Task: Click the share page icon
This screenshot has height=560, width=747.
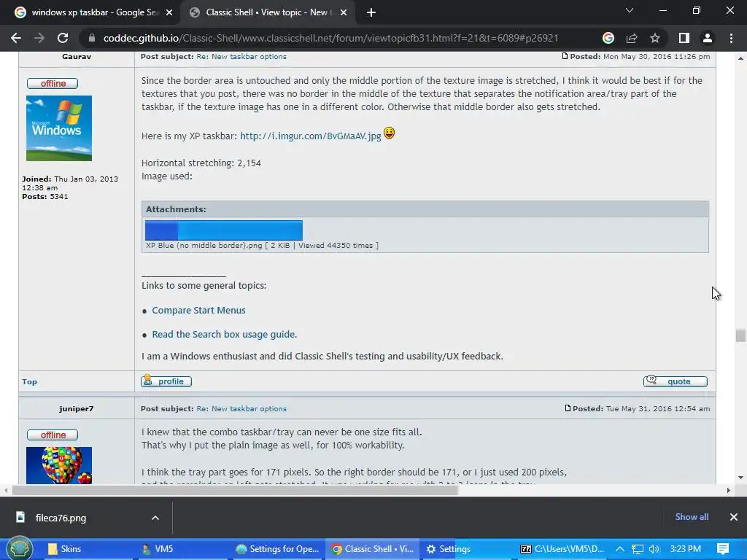Action: (632, 38)
